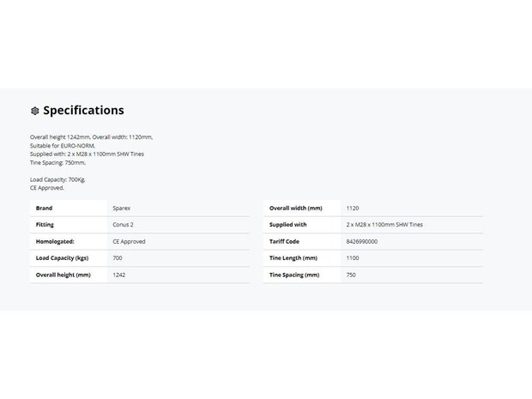Viewport: 532px width, 399px height.
Task: Click the Sparex brand value
Action: pyautogui.click(x=122, y=208)
